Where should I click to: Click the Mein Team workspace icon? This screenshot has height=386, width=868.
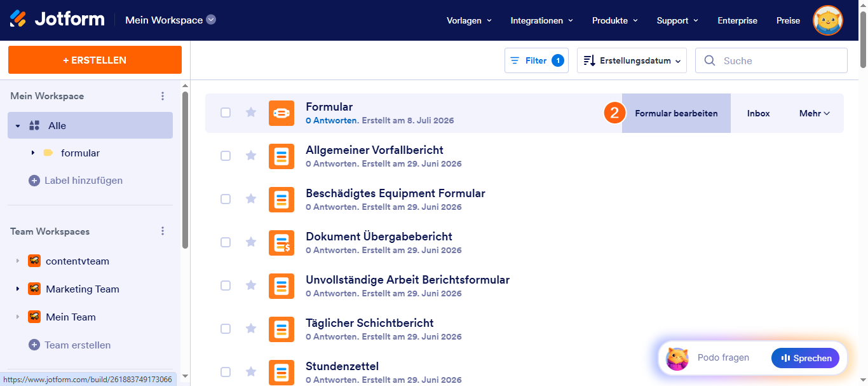tap(34, 317)
